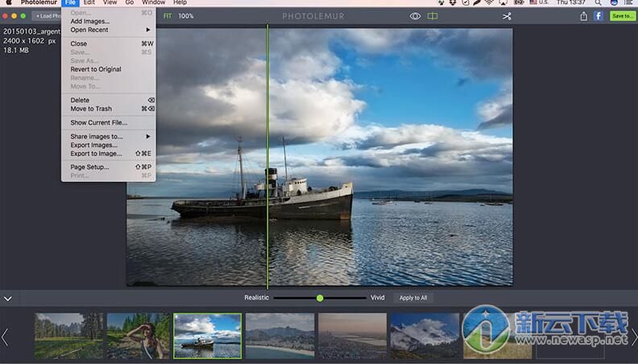Click the Dropbox menu bar icon
The height and width of the screenshot is (364, 638).
pyautogui.click(x=453, y=2)
